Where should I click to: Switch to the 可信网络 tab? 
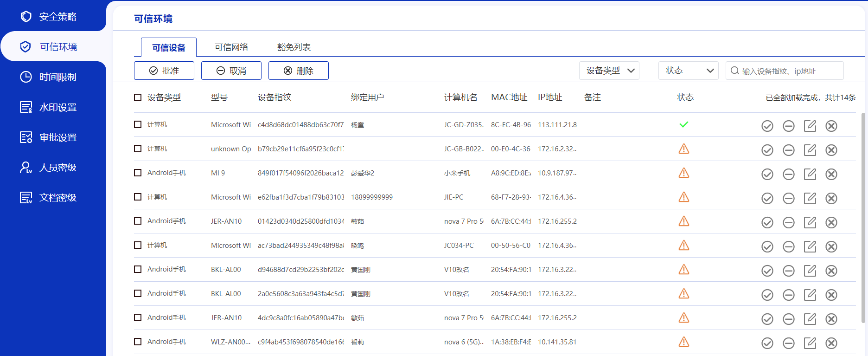click(231, 47)
